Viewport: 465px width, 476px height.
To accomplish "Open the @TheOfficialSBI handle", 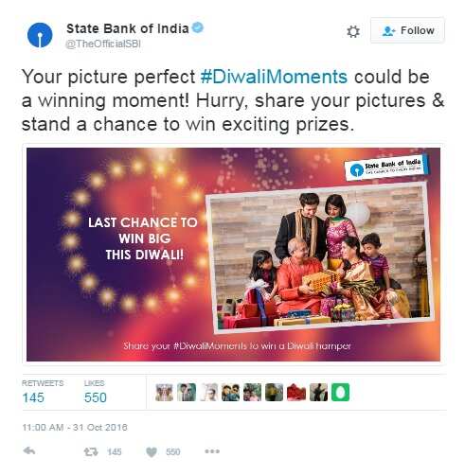I will pyautogui.click(x=103, y=44).
